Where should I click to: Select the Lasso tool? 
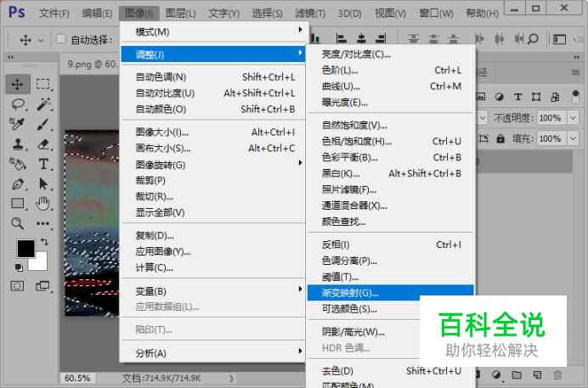point(18,104)
